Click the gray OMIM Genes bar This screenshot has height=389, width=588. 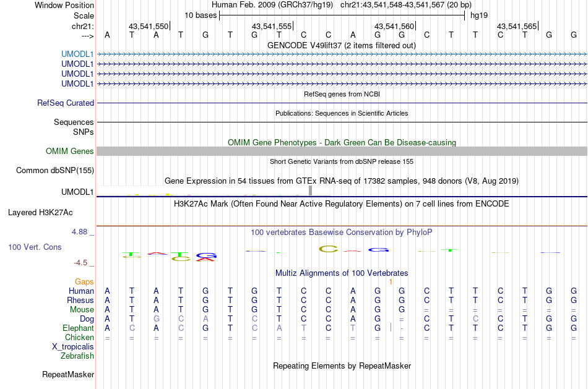pos(342,151)
